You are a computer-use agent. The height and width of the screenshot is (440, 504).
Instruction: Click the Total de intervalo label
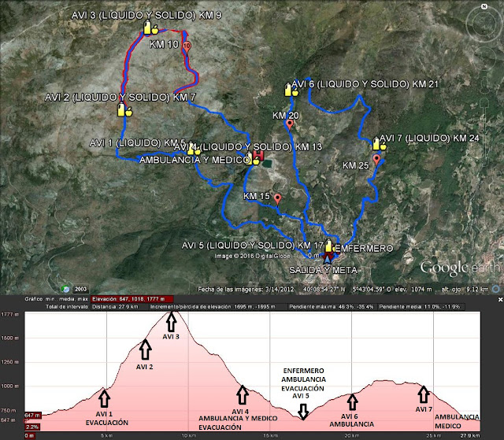point(67,307)
